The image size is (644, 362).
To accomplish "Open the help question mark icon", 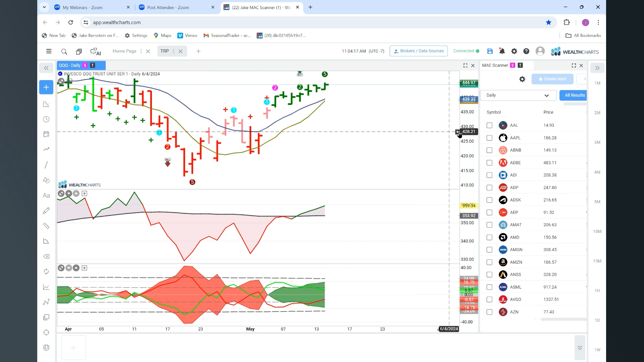I will 526,51.
